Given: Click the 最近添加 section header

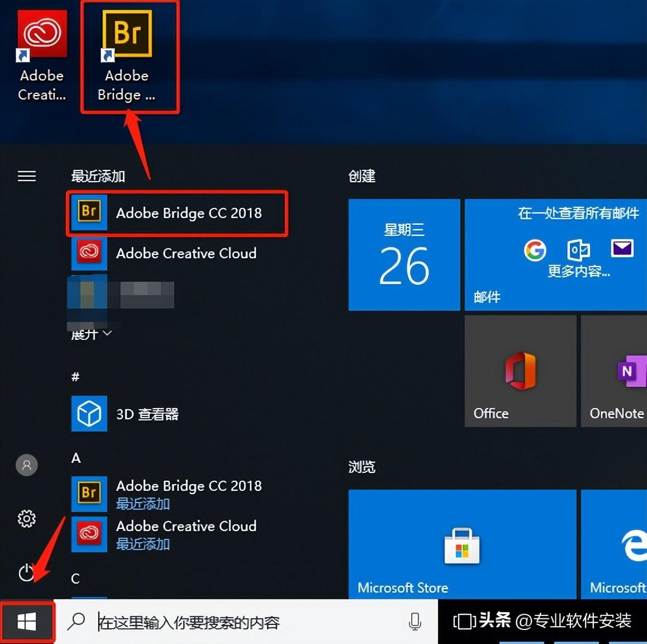Looking at the screenshot, I should 98,176.
